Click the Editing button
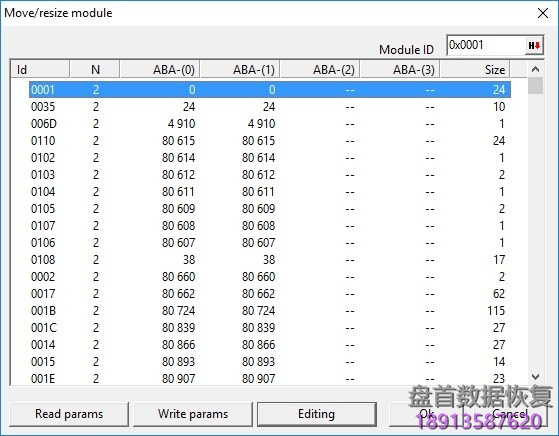Image resolution: width=559 pixels, height=436 pixels. coord(317,414)
